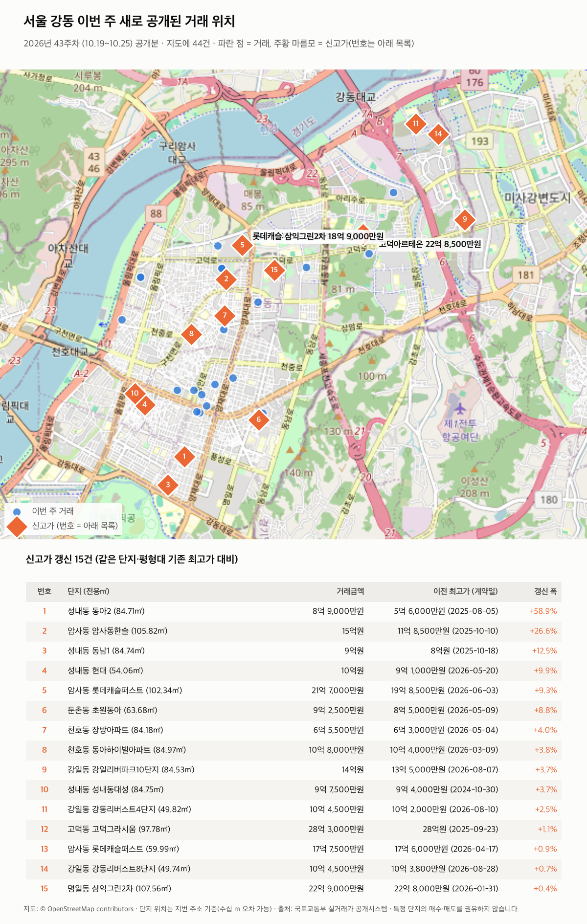Viewport: 587px width, 924px height.
Task: Pick the orange map marker numbered 7
Action: click(225, 315)
